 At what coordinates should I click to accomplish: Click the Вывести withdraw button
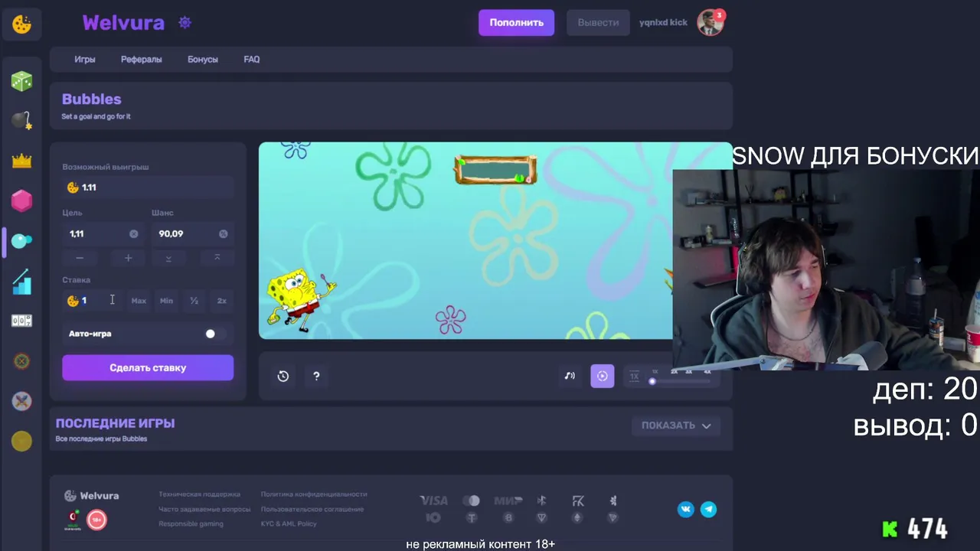(598, 23)
